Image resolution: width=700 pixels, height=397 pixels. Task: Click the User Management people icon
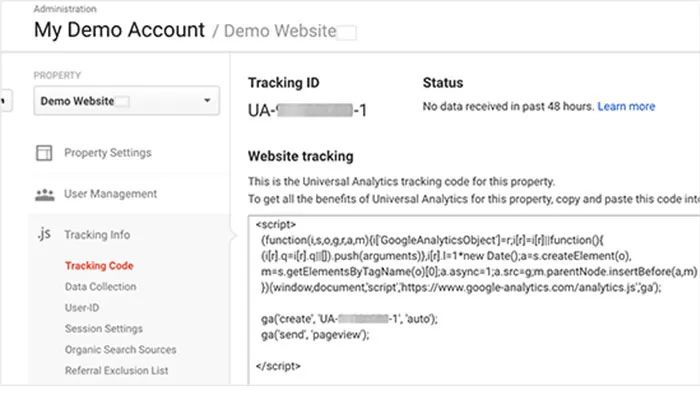coord(45,195)
